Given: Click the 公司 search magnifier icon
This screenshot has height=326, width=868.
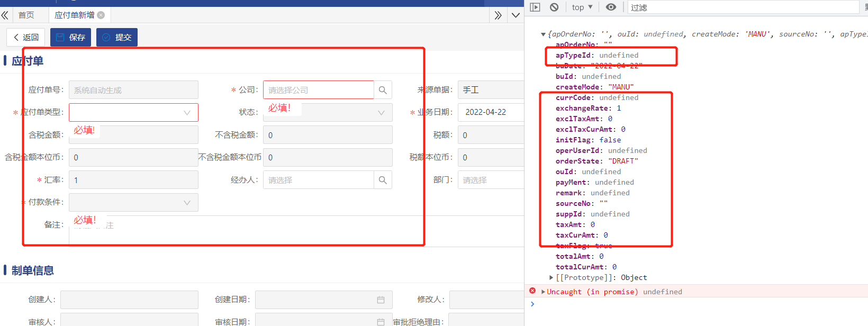Looking at the screenshot, I should tap(383, 90).
